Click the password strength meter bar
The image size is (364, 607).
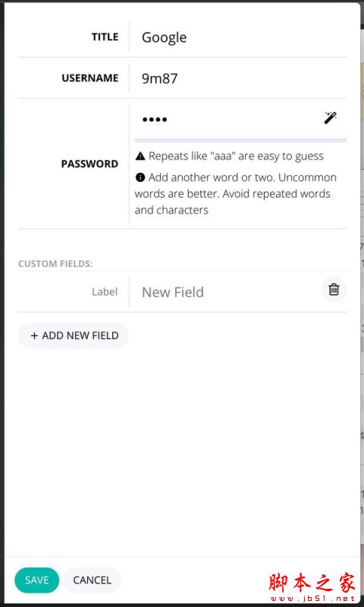tap(240, 140)
